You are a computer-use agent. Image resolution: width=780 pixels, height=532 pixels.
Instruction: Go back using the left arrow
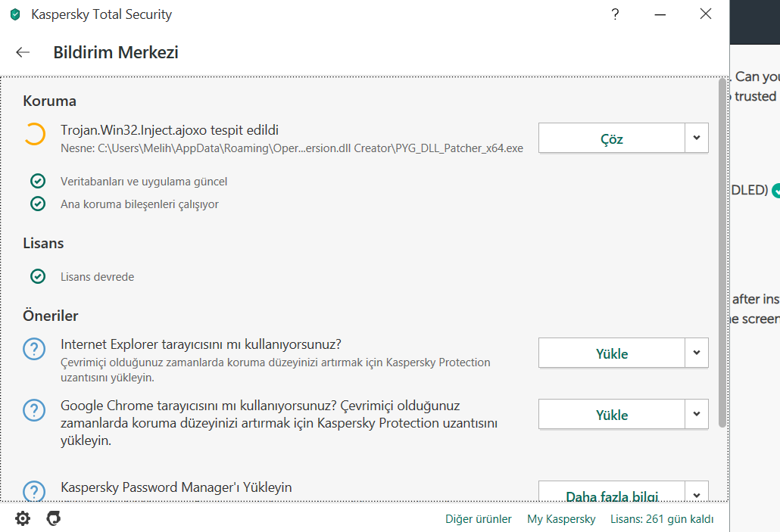23,52
